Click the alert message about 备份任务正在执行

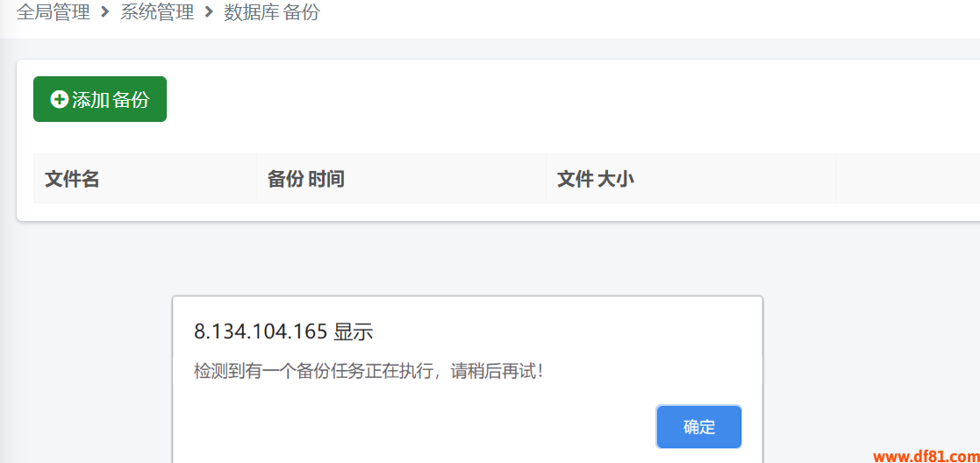click(368, 372)
